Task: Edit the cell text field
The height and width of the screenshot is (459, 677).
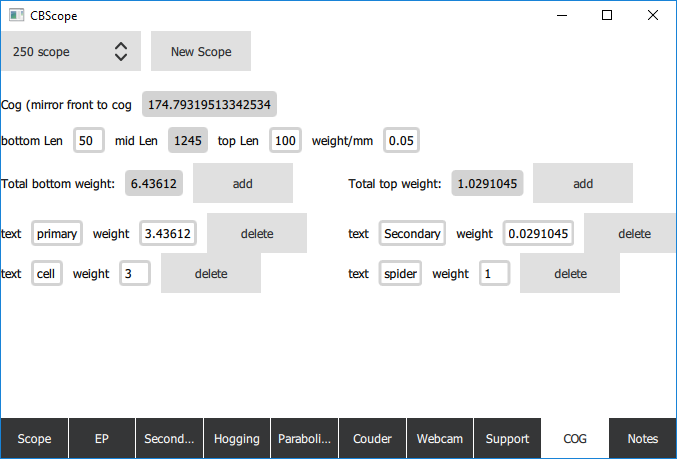Action: [x=47, y=273]
